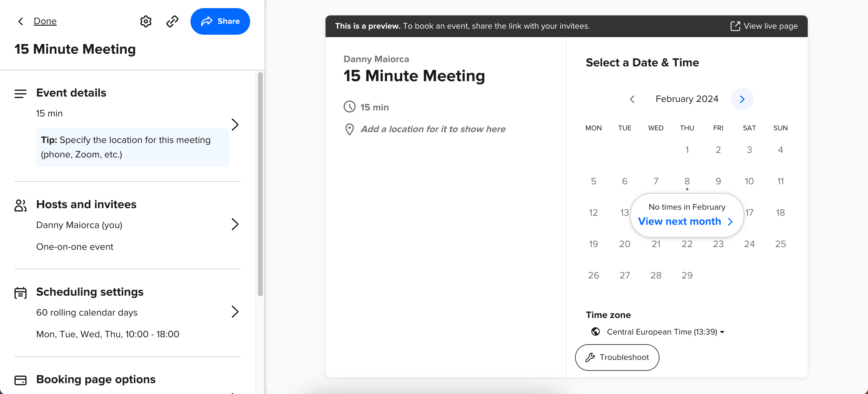Go to next month with right arrow
Viewport: 868px width, 394px height.
click(742, 99)
